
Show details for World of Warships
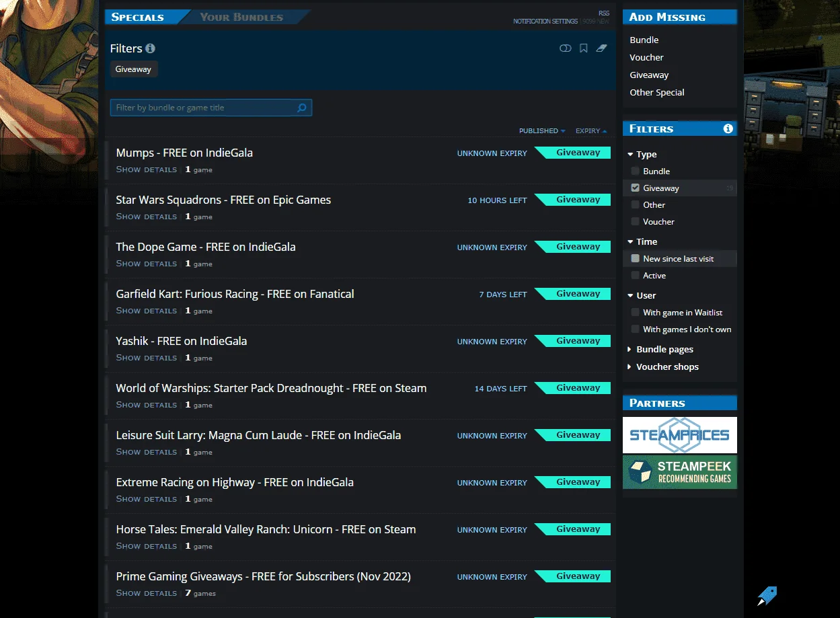click(x=146, y=405)
